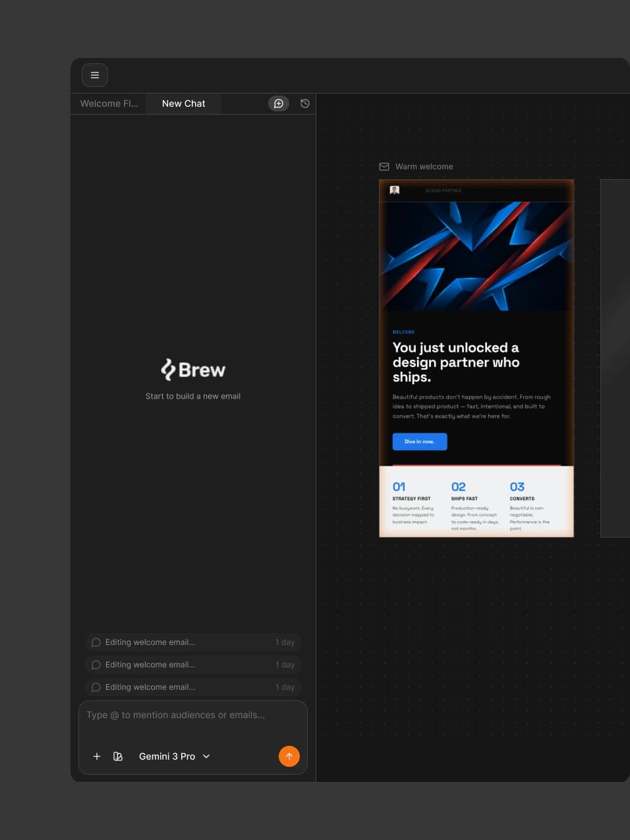Click "Start to build a new email" text
Viewport: 630px width, 840px height.
tap(193, 396)
